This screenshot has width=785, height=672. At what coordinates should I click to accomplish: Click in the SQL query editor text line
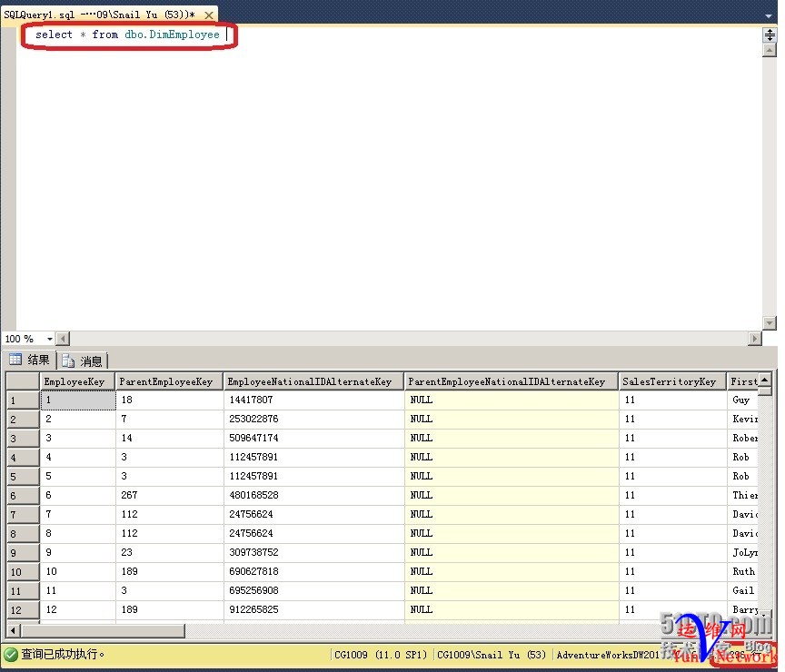pos(127,35)
